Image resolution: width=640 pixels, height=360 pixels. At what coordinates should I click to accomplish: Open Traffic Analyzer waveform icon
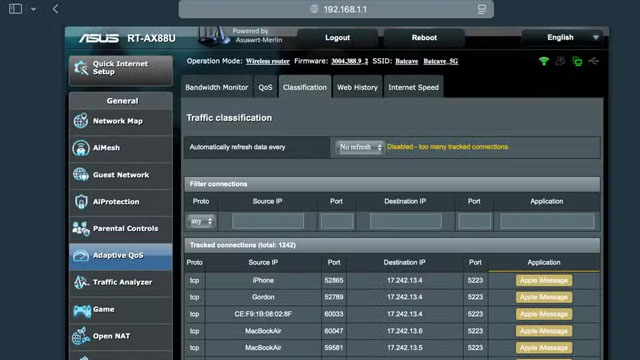(81, 282)
